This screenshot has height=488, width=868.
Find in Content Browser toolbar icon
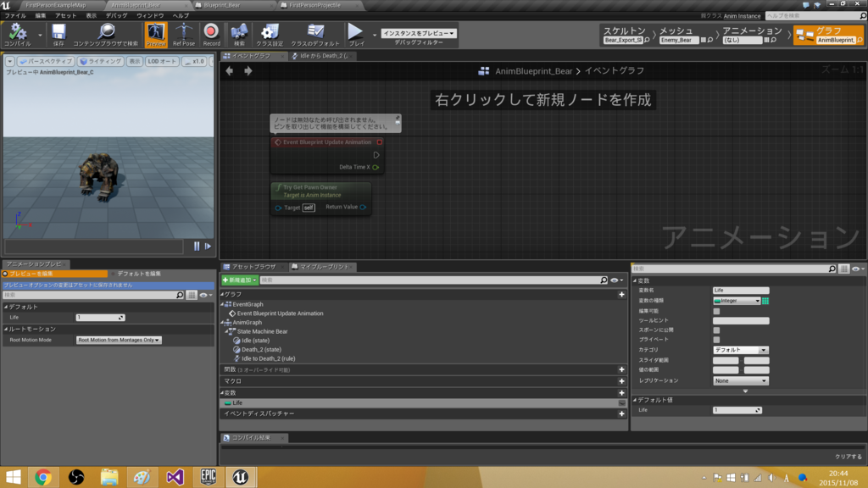click(106, 34)
